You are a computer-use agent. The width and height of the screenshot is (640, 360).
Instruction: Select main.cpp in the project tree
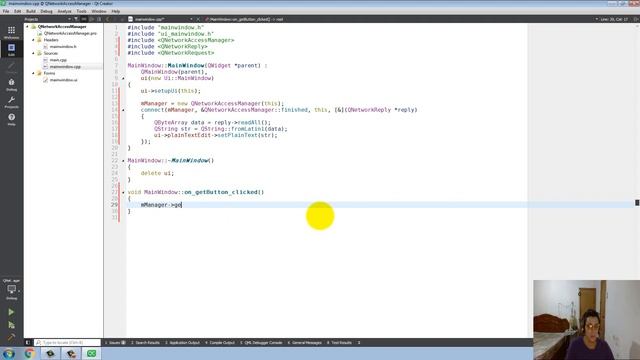[58, 60]
